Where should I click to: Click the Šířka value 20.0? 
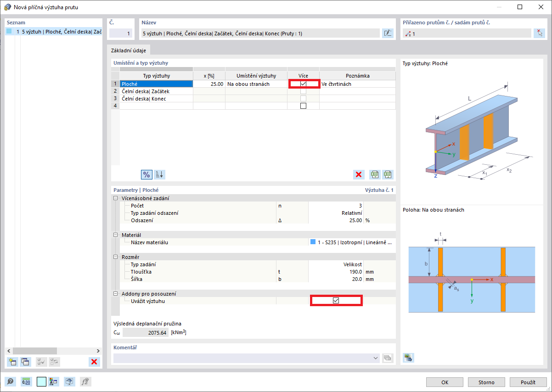(x=336, y=279)
